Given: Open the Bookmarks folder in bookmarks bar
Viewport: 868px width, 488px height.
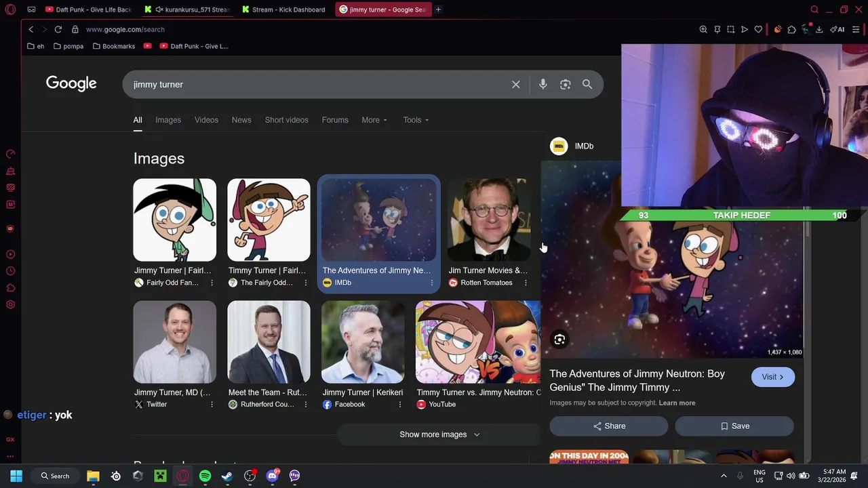Looking at the screenshot, I should [x=114, y=46].
